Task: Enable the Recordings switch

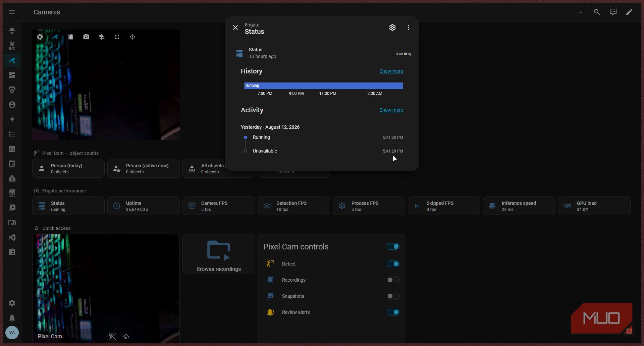Action: click(393, 280)
